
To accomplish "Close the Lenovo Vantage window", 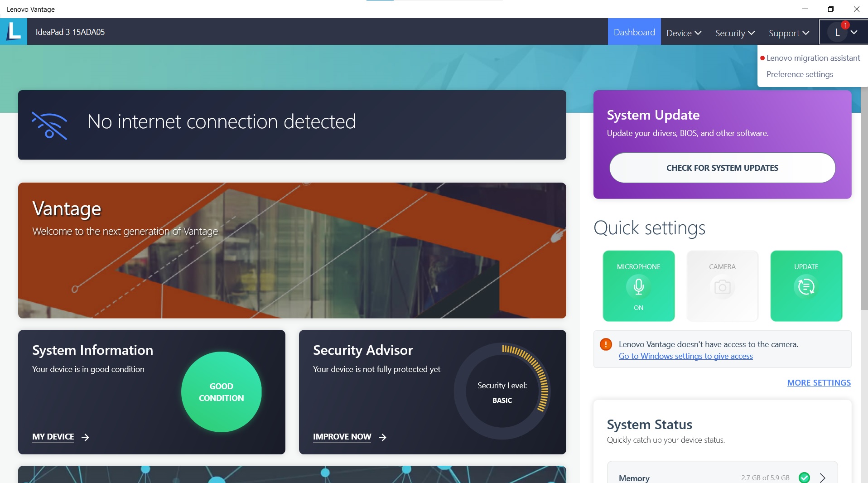I will [856, 9].
